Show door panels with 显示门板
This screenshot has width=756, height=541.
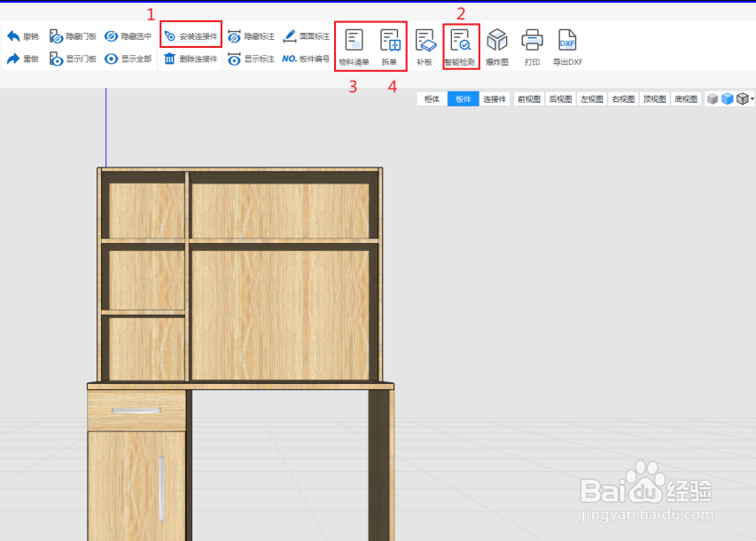click(x=73, y=59)
